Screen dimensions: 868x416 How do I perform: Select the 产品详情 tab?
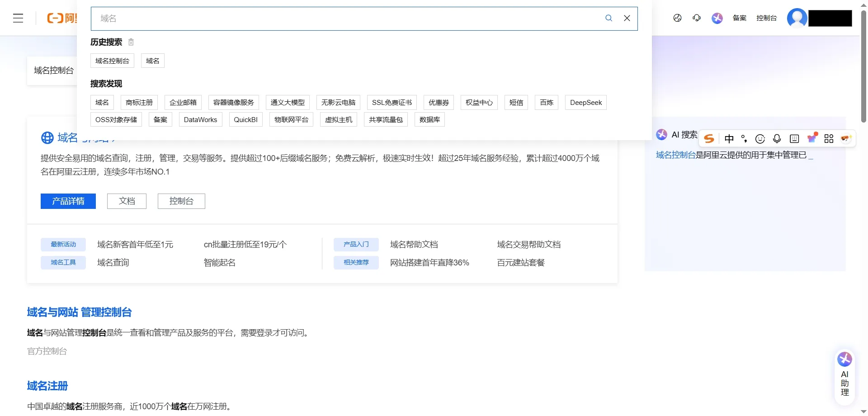click(68, 201)
